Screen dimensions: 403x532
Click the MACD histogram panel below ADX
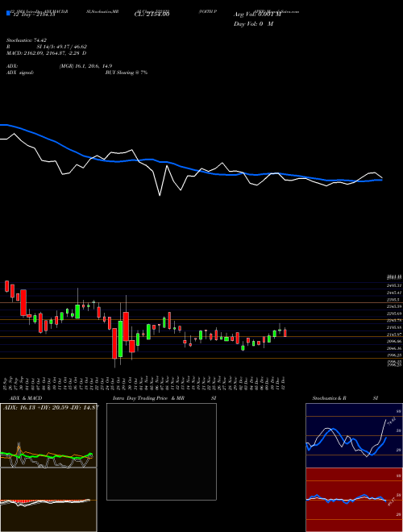pyautogui.click(x=48, y=500)
